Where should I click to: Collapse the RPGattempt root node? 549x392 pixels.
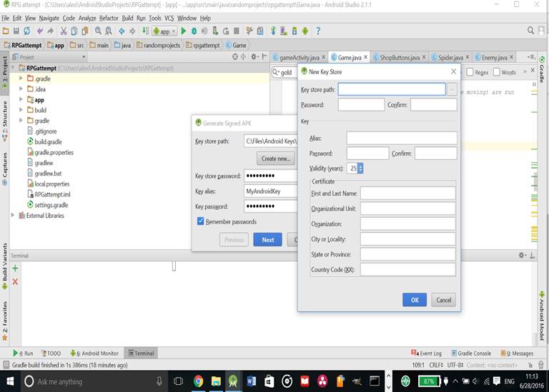click(13, 68)
